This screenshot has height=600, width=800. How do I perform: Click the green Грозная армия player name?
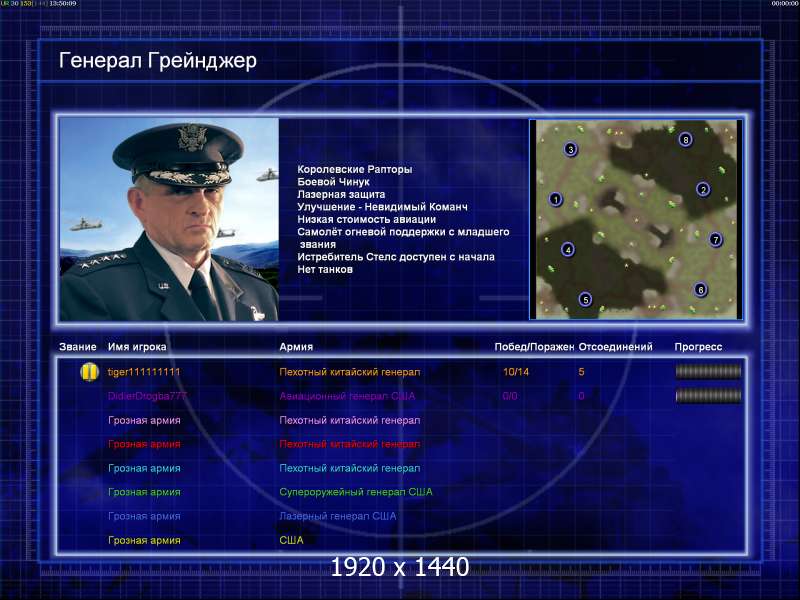pos(144,492)
